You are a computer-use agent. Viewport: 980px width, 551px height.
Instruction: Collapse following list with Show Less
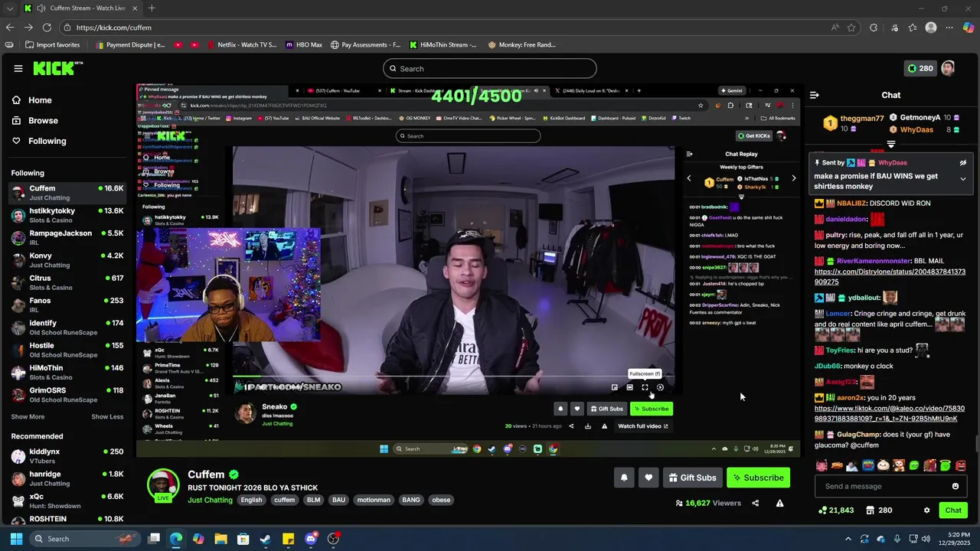coord(107,417)
